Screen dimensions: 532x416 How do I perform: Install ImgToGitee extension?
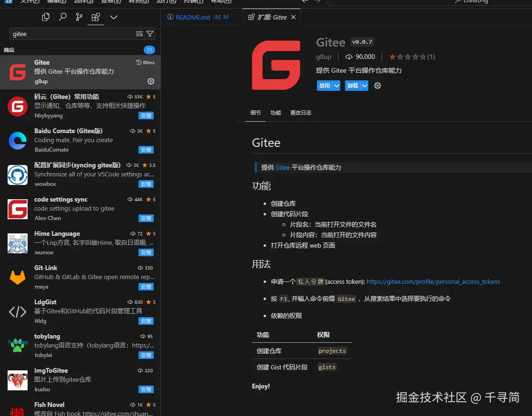[x=146, y=389]
